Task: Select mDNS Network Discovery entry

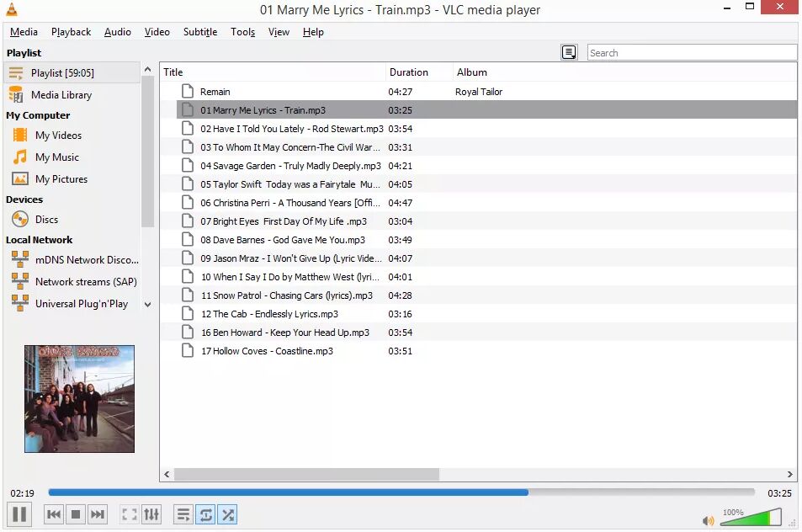Action: (72, 259)
